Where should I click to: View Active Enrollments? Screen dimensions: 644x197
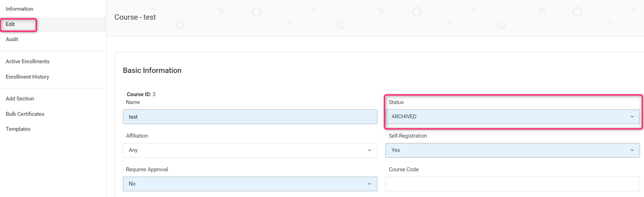(x=28, y=61)
